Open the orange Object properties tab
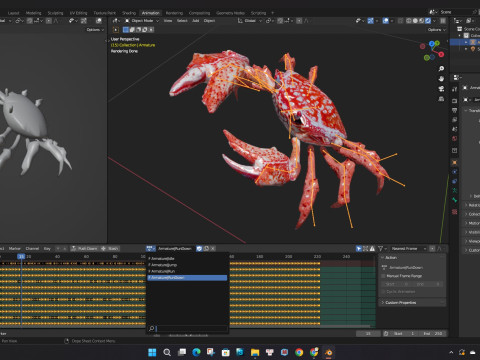This screenshot has height=360, width=480. click(454, 162)
